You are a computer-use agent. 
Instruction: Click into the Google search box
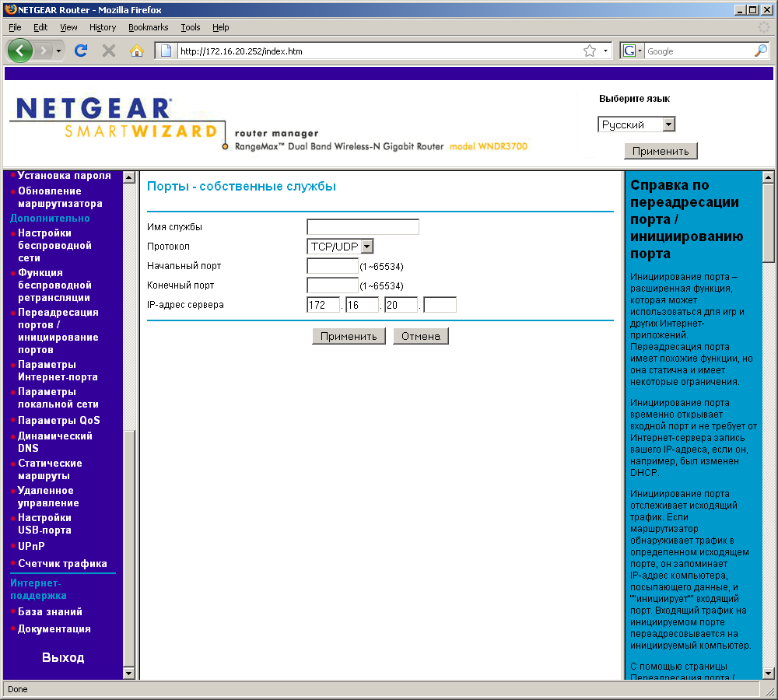coord(699,51)
